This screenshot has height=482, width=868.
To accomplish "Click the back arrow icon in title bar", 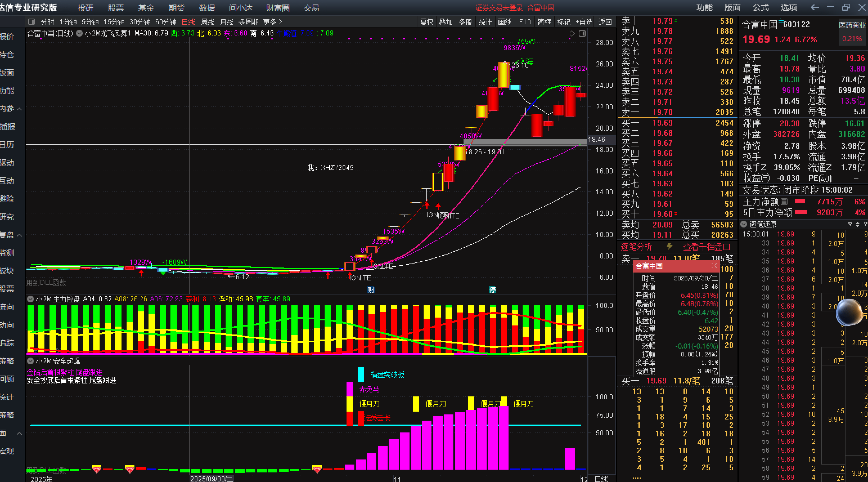I will tap(815, 7).
